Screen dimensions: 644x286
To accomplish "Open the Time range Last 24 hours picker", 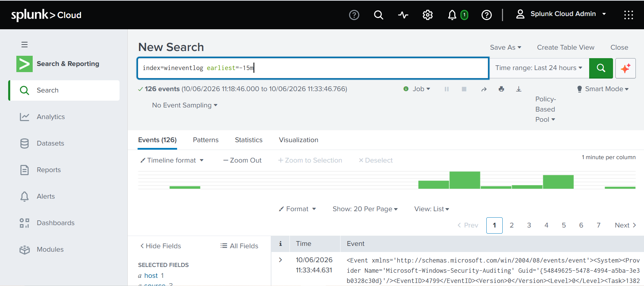I will tap(539, 68).
